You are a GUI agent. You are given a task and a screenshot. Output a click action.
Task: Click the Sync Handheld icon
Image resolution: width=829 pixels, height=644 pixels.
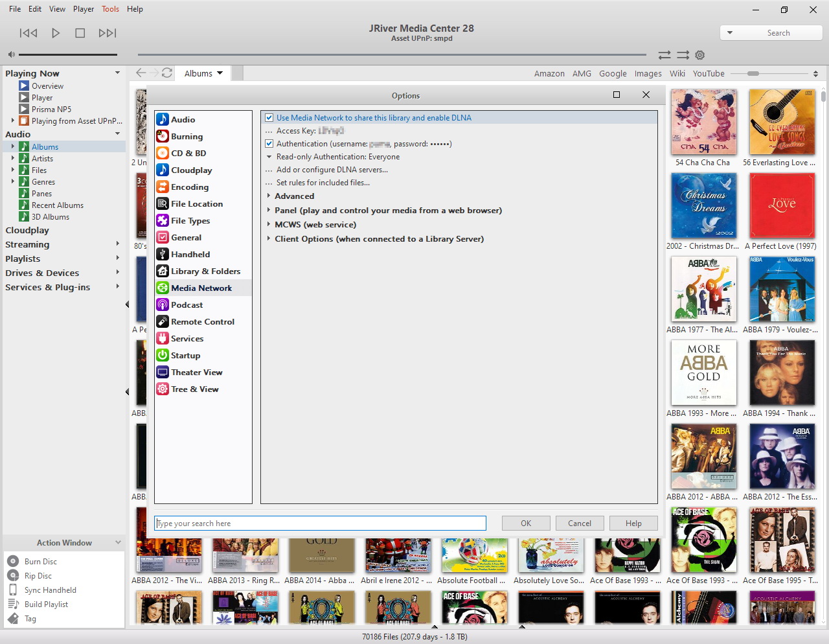[13, 590]
